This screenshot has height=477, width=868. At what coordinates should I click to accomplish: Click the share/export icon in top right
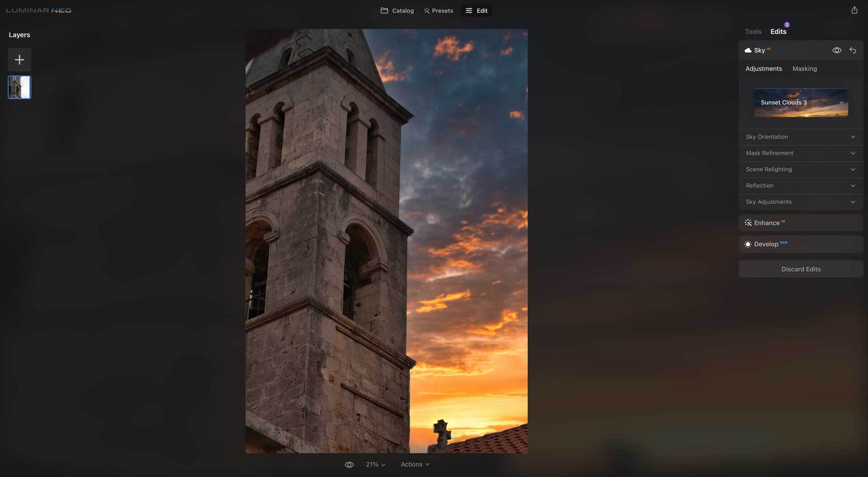854,10
